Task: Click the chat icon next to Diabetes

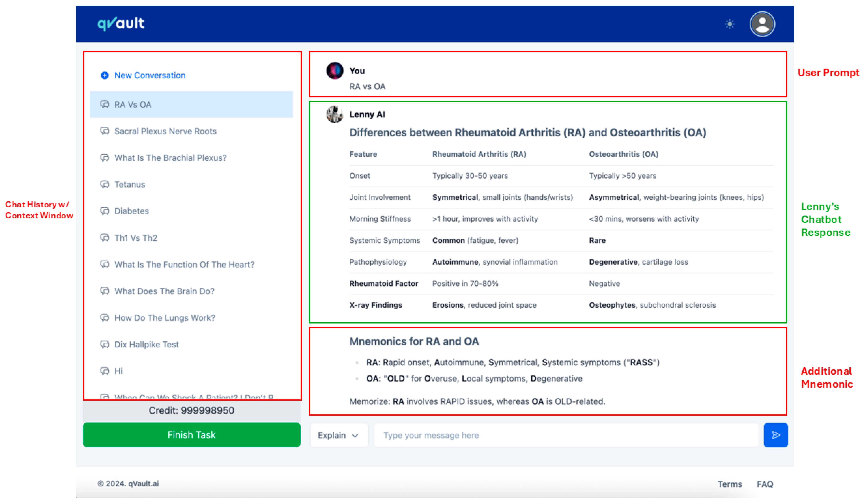Action: click(x=105, y=211)
